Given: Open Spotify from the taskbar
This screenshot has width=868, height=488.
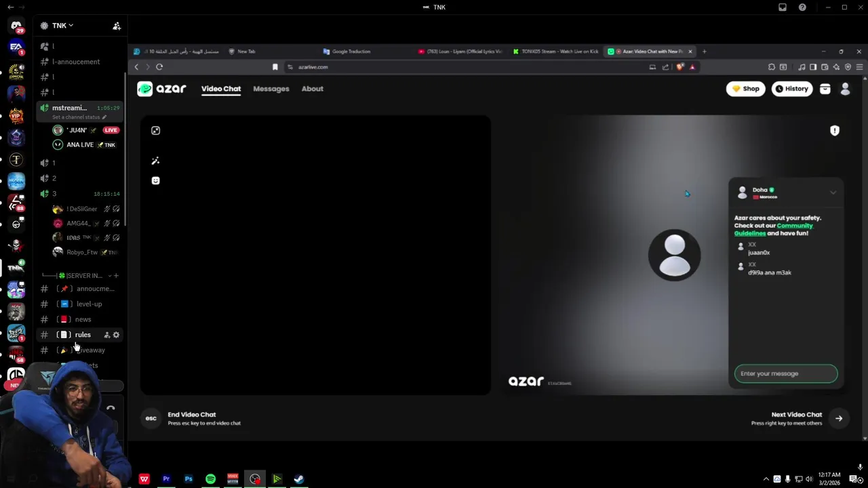Looking at the screenshot, I should click(x=211, y=479).
